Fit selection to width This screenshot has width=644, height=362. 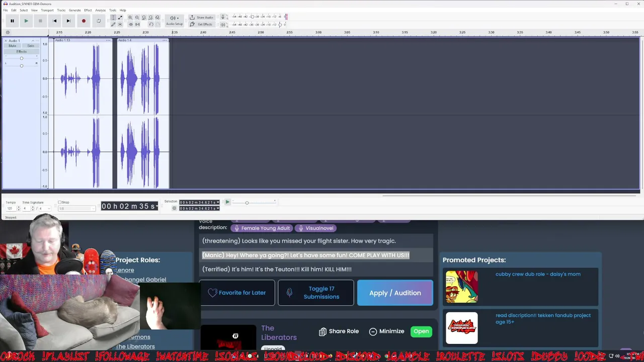point(144,18)
